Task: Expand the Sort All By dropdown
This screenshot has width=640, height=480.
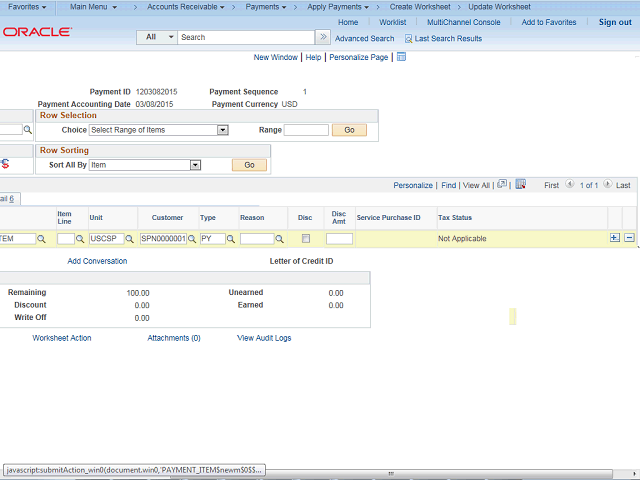Action: [x=146, y=165]
